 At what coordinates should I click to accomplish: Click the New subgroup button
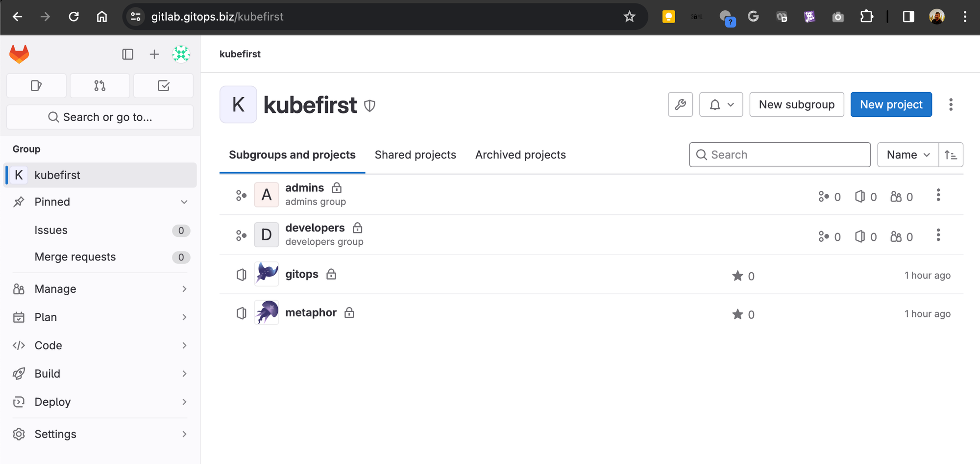click(797, 104)
